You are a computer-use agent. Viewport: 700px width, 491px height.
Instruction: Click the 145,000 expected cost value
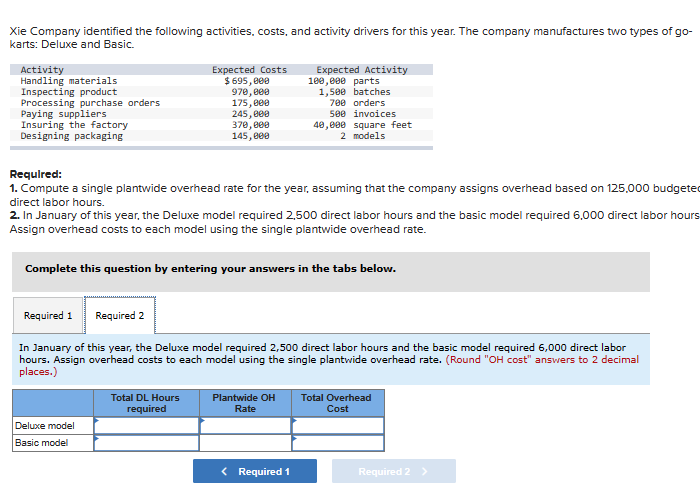(x=250, y=136)
